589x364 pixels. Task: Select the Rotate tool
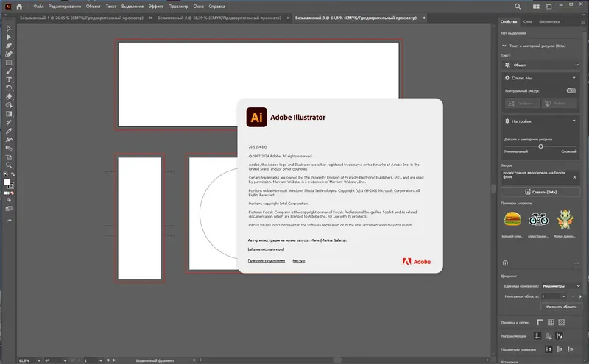pos(9,88)
